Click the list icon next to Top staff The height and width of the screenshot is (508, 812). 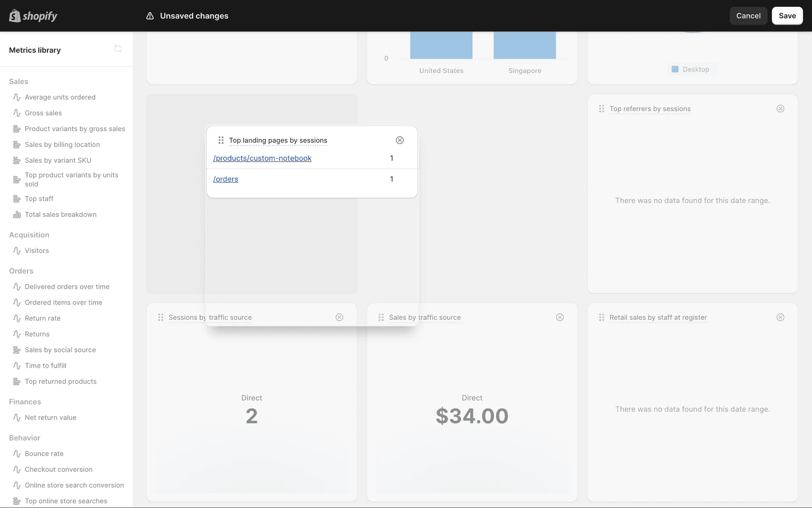[17, 198]
